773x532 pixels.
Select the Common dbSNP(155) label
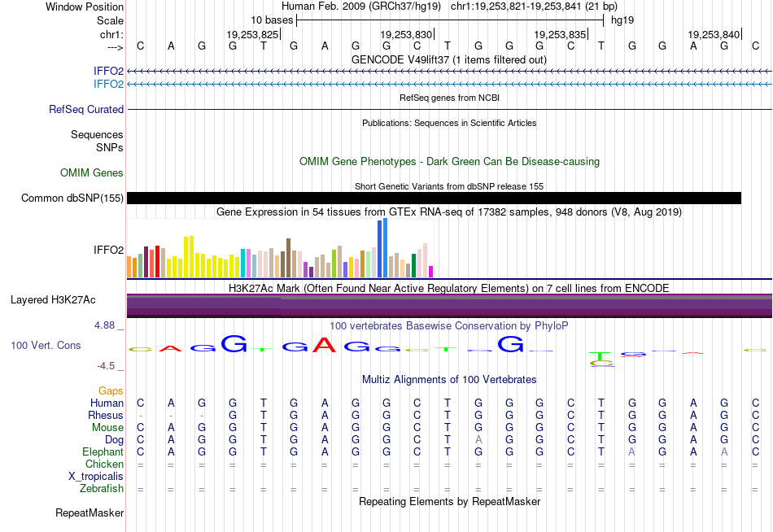click(x=72, y=198)
